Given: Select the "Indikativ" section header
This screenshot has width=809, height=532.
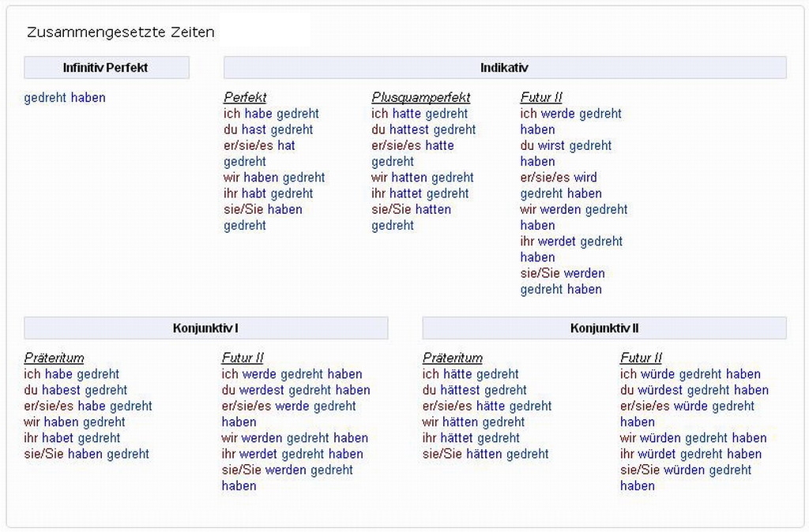Looking at the screenshot, I should (x=504, y=68).
